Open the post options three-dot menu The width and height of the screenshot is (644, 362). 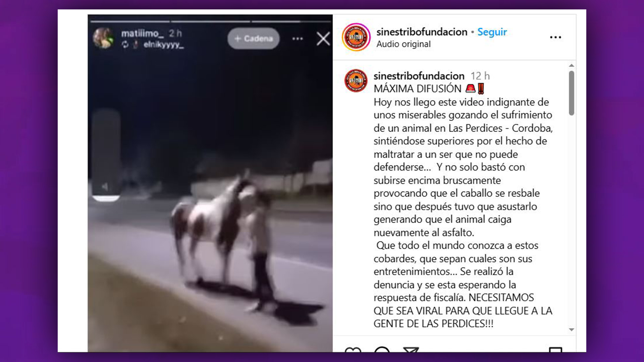[555, 38]
